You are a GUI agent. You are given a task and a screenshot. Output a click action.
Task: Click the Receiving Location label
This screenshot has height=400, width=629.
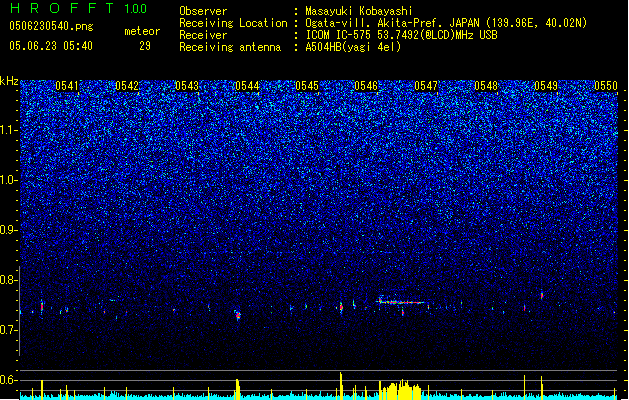point(233,23)
